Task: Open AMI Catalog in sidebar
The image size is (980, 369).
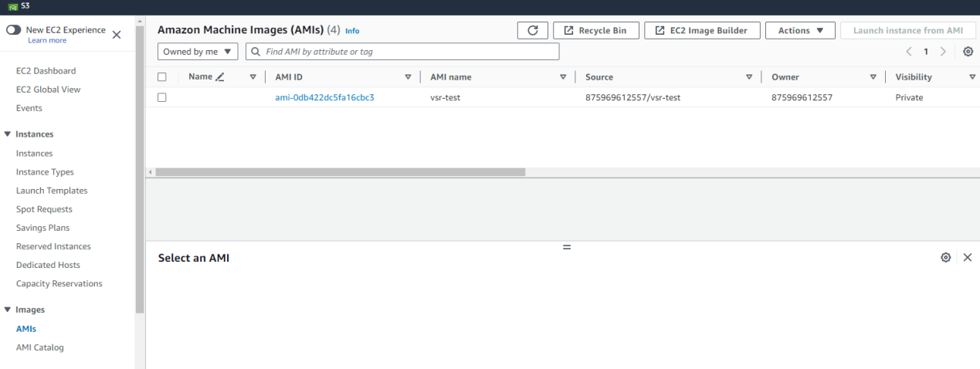Action: pos(40,347)
